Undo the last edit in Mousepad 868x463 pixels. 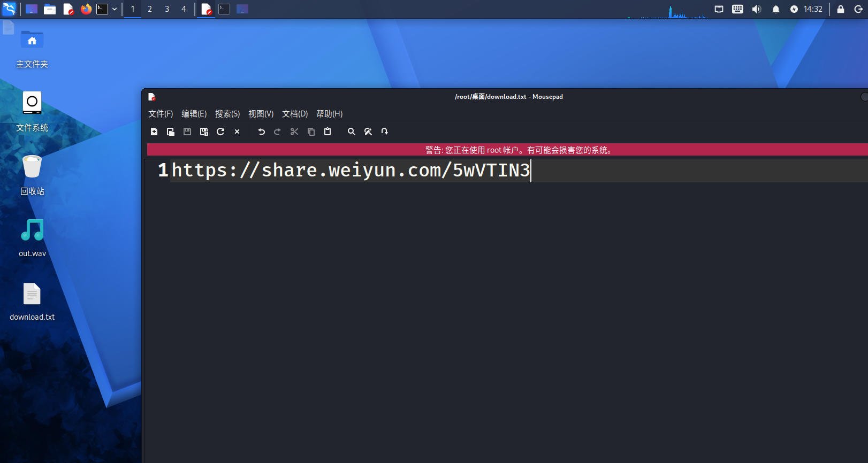[261, 132]
